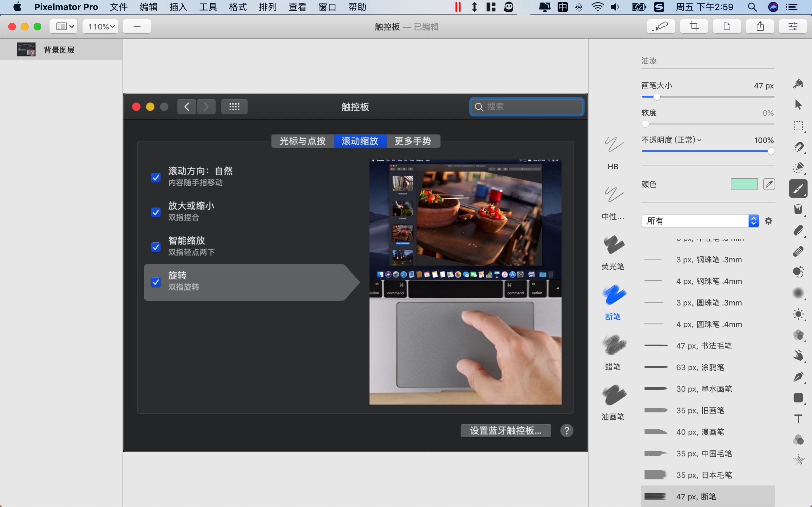Viewport: 812px width, 507px height.
Task: Activate the rectangular selection tool
Action: click(798, 126)
